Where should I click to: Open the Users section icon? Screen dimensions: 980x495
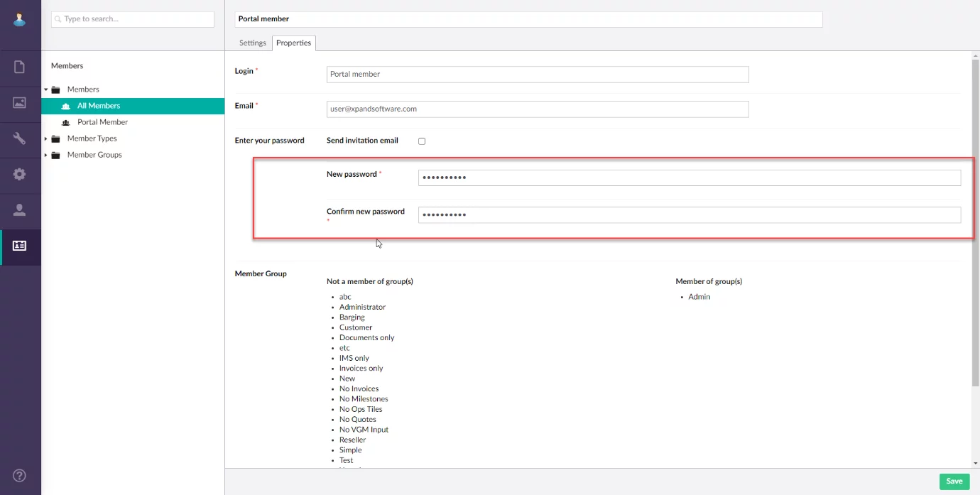coord(20,210)
